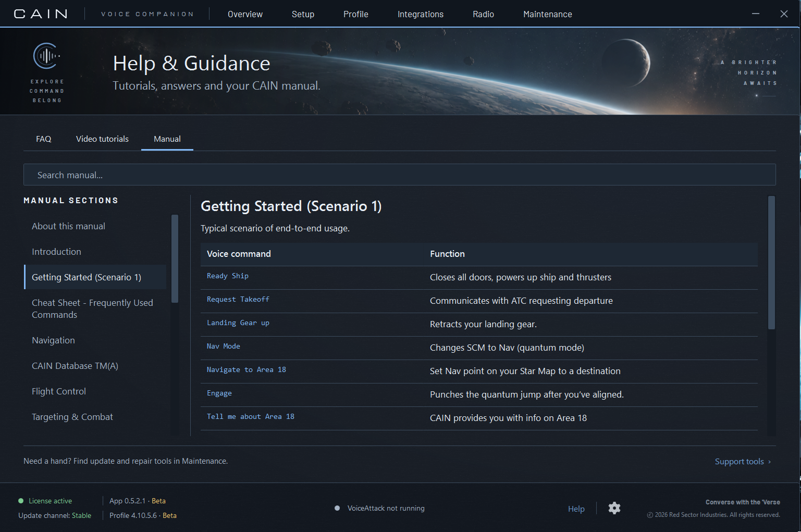Click the VoiceAttack not running status
The height and width of the screenshot is (532, 801).
(380, 508)
